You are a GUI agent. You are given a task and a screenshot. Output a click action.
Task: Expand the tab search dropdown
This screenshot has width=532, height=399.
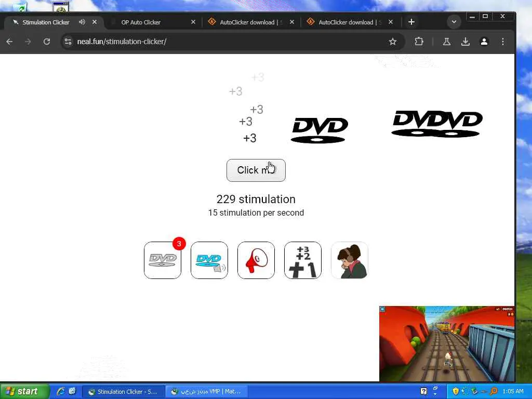point(454,22)
